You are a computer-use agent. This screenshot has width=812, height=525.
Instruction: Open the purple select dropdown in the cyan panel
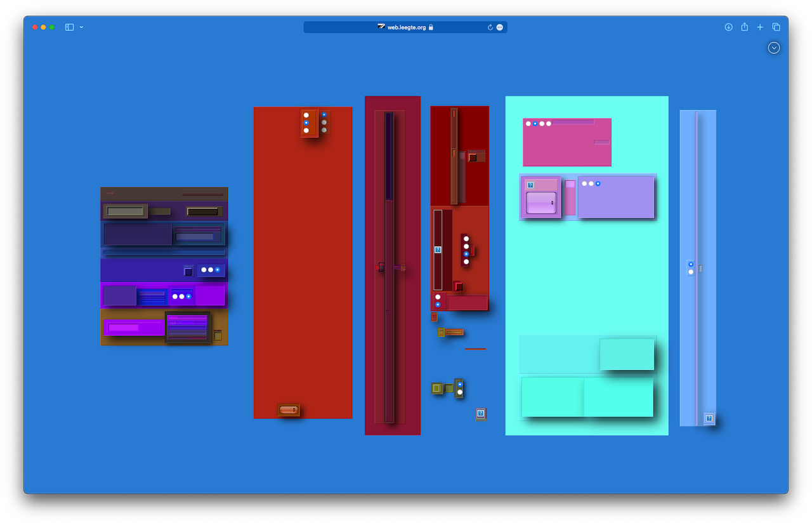pyautogui.click(x=541, y=203)
